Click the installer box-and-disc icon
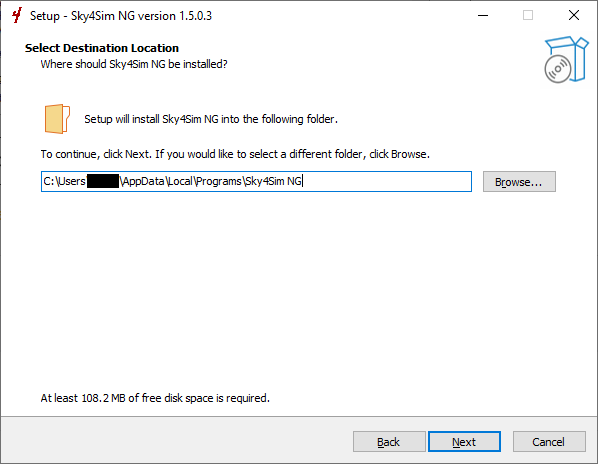The height and width of the screenshot is (464, 598). [566, 59]
